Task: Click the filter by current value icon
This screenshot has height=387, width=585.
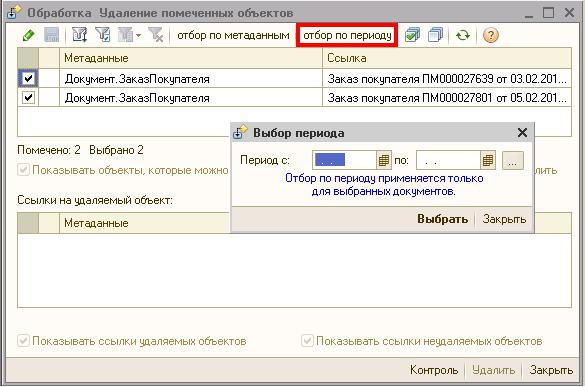Action: click(x=103, y=35)
